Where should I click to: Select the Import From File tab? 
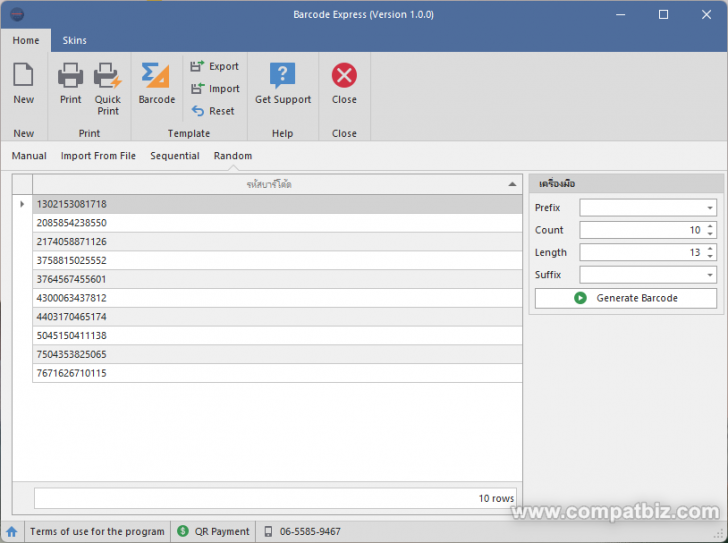pyautogui.click(x=98, y=156)
